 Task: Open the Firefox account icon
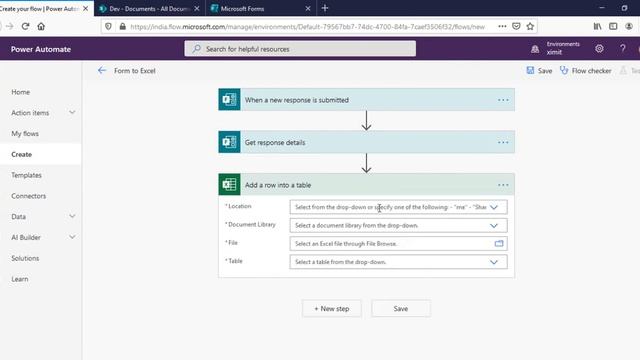pyautogui.click(x=629, y=27)
